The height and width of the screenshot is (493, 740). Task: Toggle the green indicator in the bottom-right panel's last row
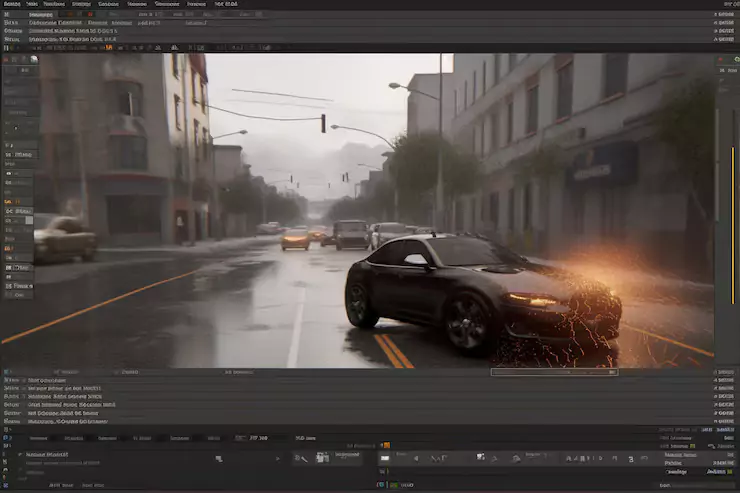(730, 472)
